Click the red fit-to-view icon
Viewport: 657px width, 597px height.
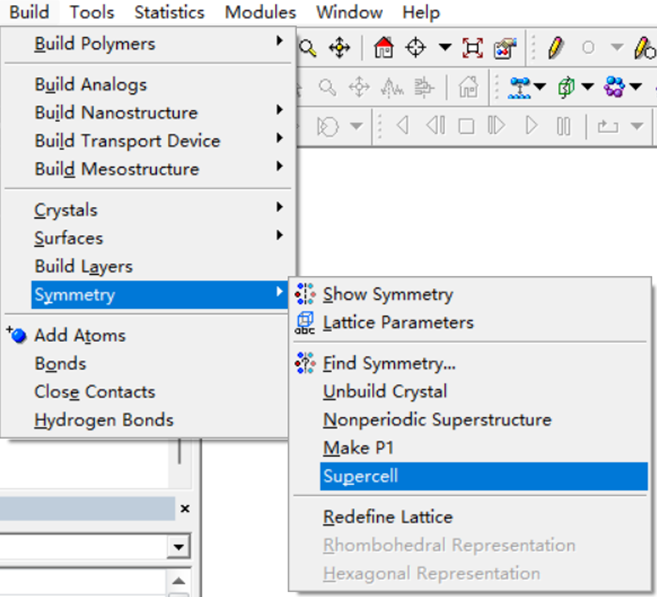[473, 47]
